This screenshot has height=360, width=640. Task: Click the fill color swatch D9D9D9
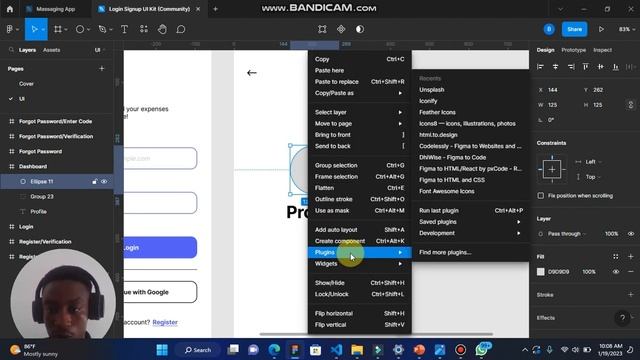coord(540,272)
